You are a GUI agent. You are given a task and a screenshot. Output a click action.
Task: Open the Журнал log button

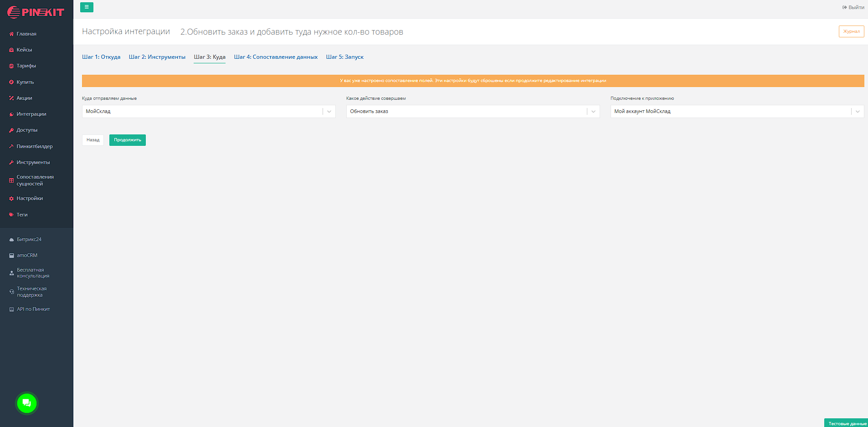851,31
